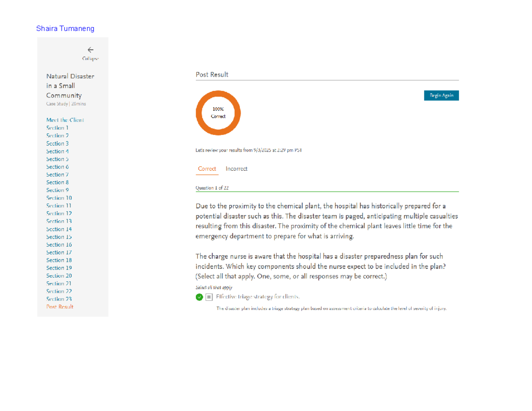This screenshot has width=532, height=411.
Task: Click the green correct checkmark icon
Action: [199, 297]
